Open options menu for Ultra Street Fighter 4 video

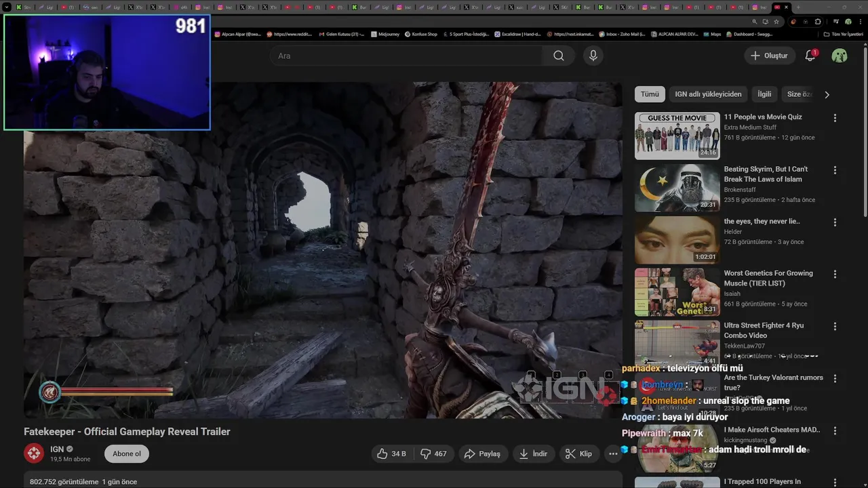coord(835,327)
